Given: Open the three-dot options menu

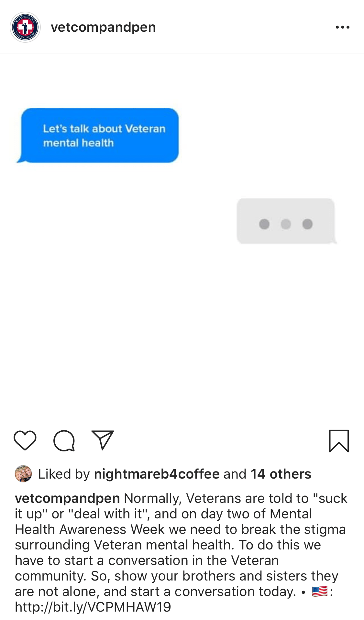Looking at the screenshot, I should click(x=343, y=27).
